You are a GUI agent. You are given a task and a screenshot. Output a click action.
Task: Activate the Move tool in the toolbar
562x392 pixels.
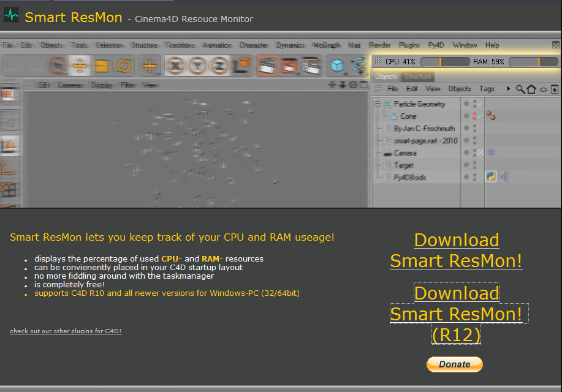pyautogui.click(x=80, y=66)
